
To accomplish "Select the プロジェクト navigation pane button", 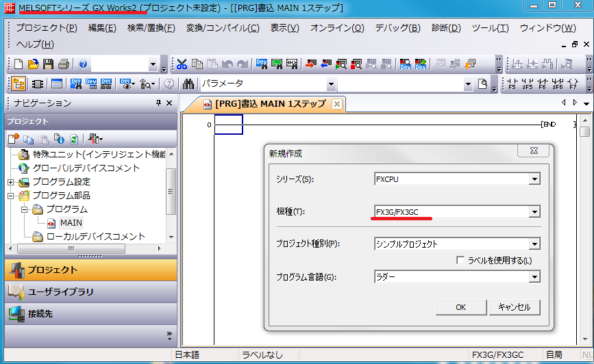I will point(91,270).
